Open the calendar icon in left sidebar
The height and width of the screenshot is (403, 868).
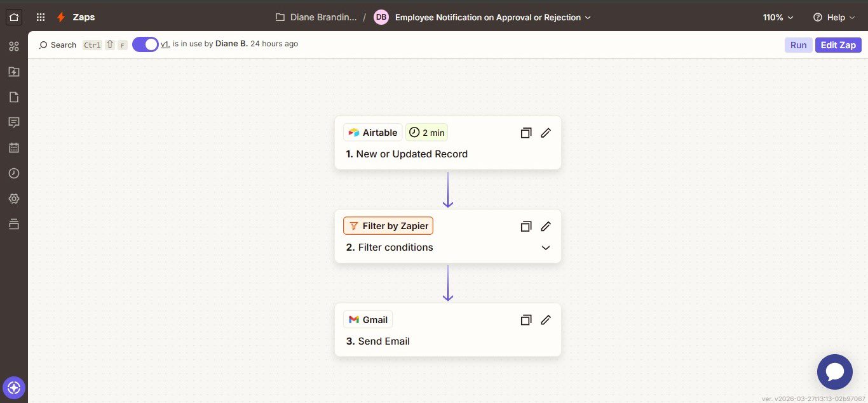coord(14,148)
